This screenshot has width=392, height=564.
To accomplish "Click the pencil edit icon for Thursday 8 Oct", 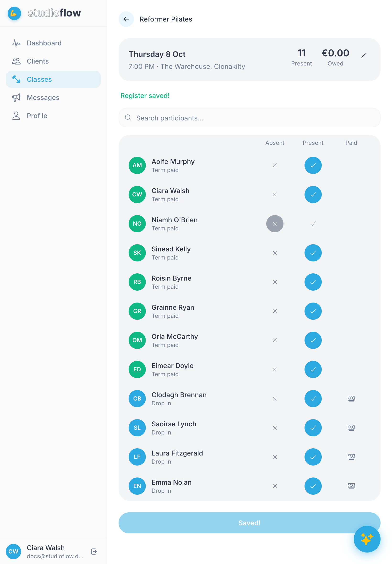I will click(x=364, y=55).
